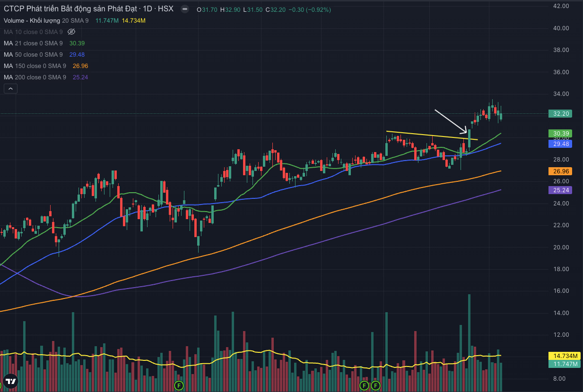Collapse the indicator legend with the chevron button

point(10,88)
